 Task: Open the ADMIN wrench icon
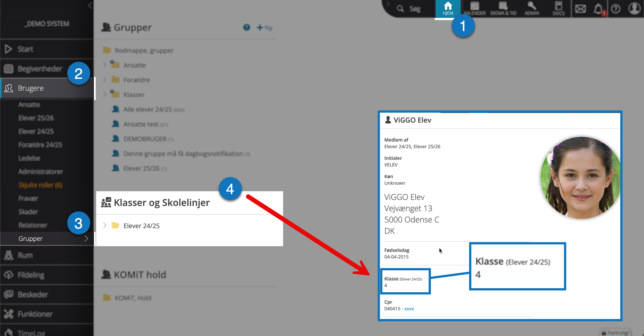532,9
